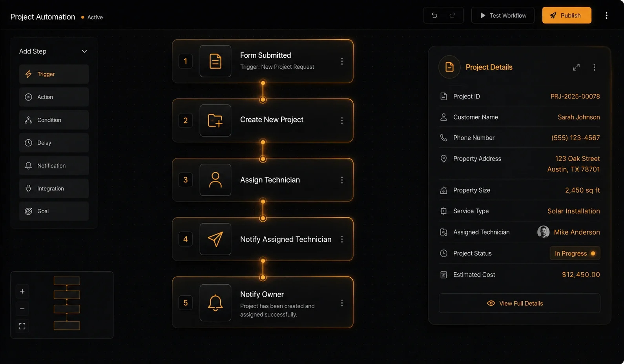
Task: Open Notify Assigned Technician options menu
Action: click(342, 239)
